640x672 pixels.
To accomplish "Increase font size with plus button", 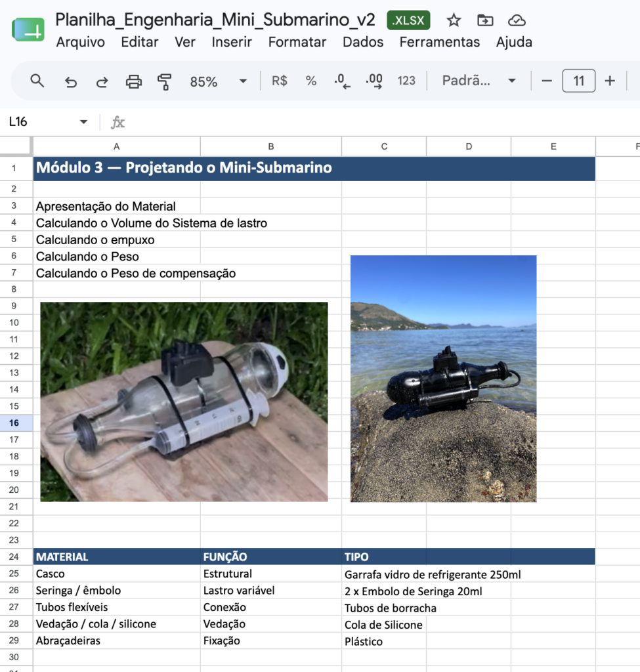I will click(x=610, y=81).
